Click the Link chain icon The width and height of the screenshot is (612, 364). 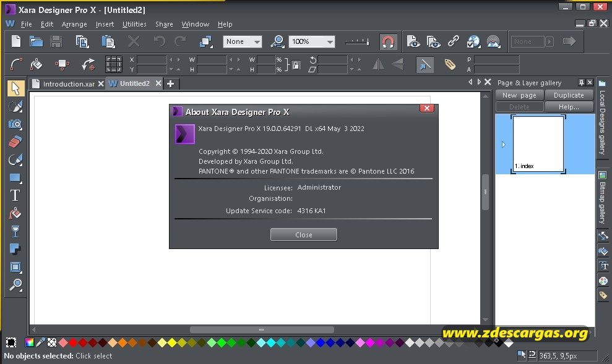point(453,41)
